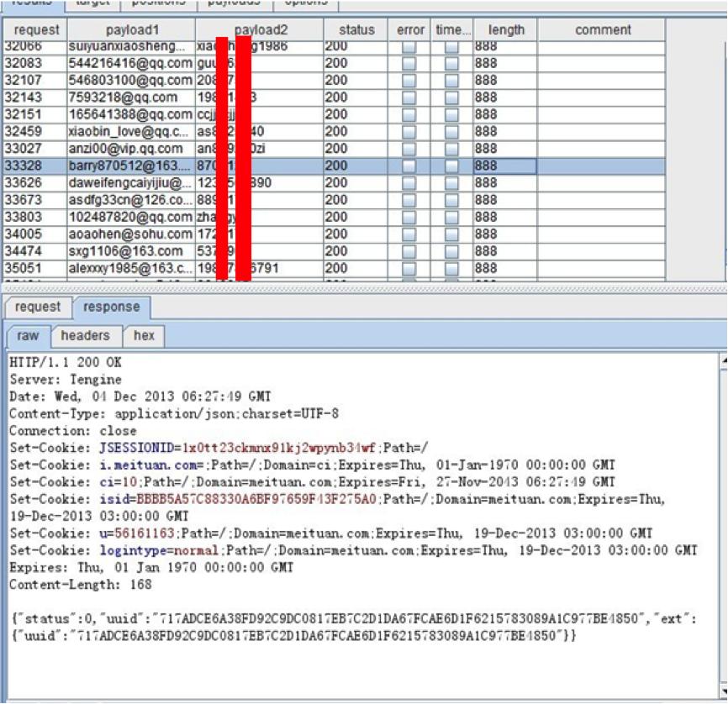
Task: Toggle error checkbox for request 32083
Action: point(409,64)
